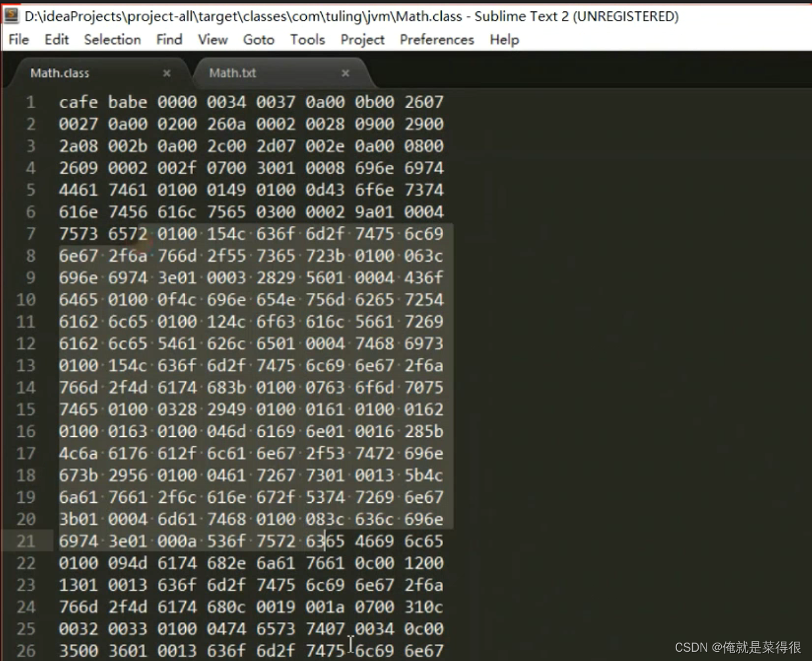812x661 pixels.
Task: Open the Tools menu
Action: point(308,40)
